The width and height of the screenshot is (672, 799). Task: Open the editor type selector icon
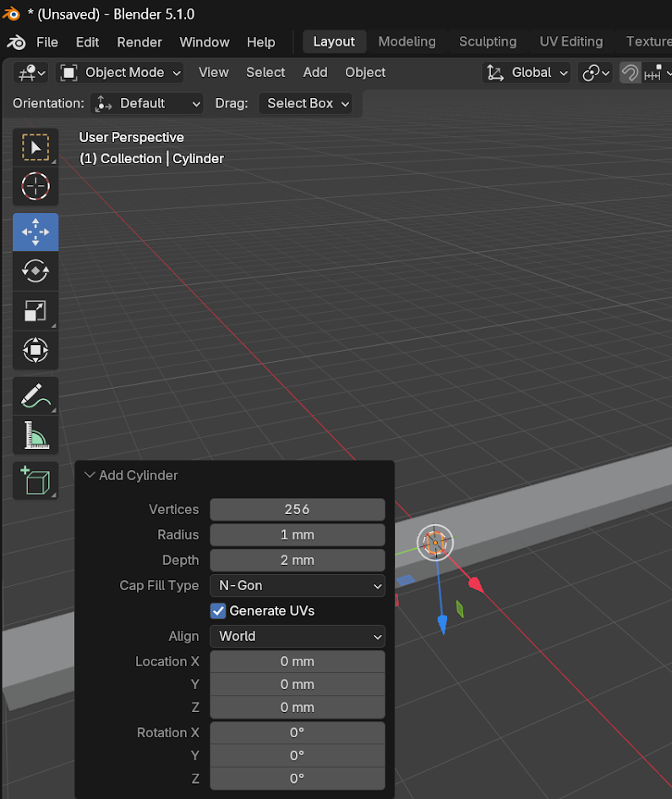click(31, 73)
